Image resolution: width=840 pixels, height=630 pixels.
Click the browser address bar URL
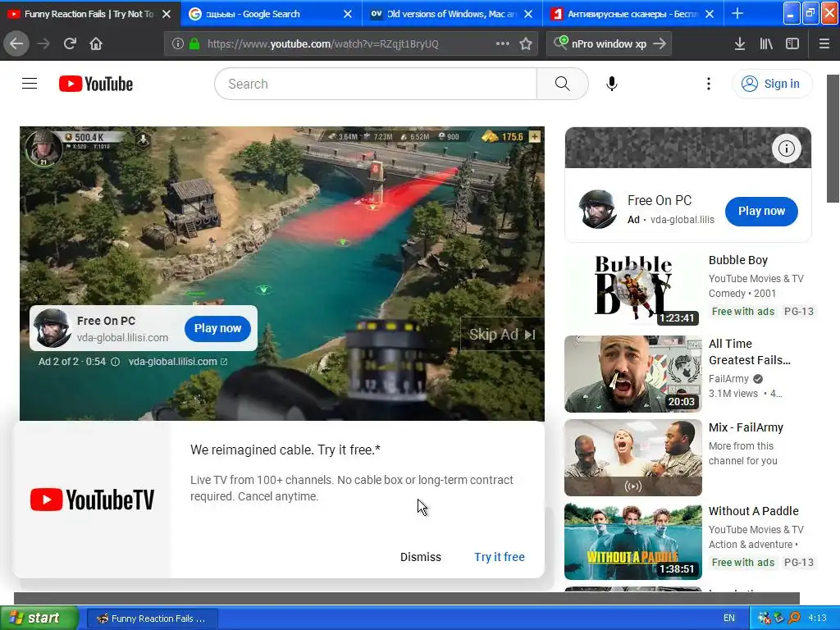(x=323, y=44)
